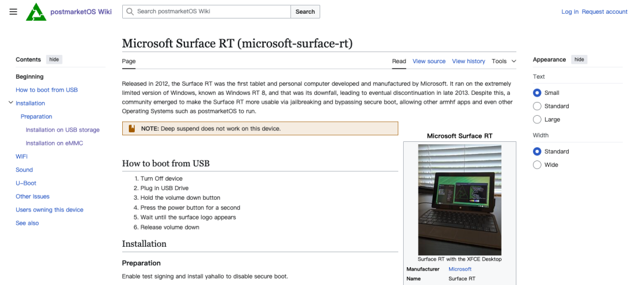
Task: Jump to U-Boot section in contents
Action: (x=26, y=183)
